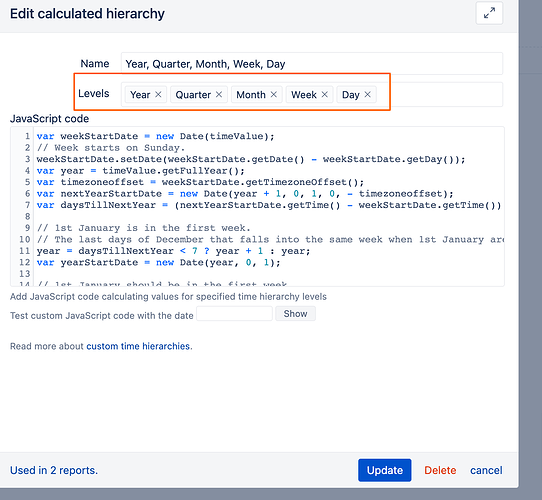The width and height of the screenshot is (542, 500).
Task: Click the Show button
Action: (295, 314)
